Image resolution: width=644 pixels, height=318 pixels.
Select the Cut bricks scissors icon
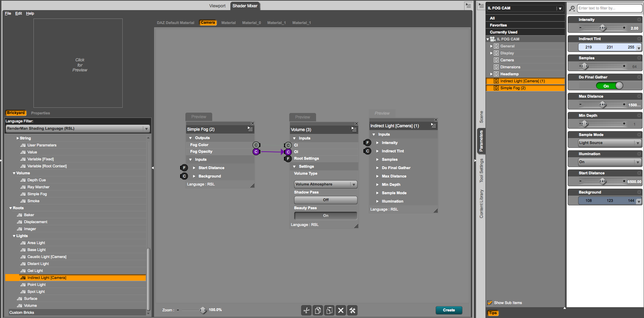click(x=307, y=310)
